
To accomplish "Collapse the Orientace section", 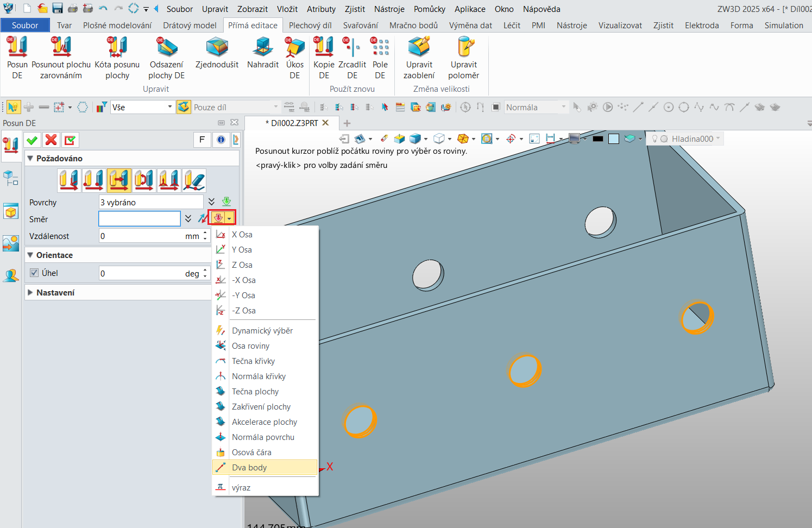I will click(x=31, y=255).
